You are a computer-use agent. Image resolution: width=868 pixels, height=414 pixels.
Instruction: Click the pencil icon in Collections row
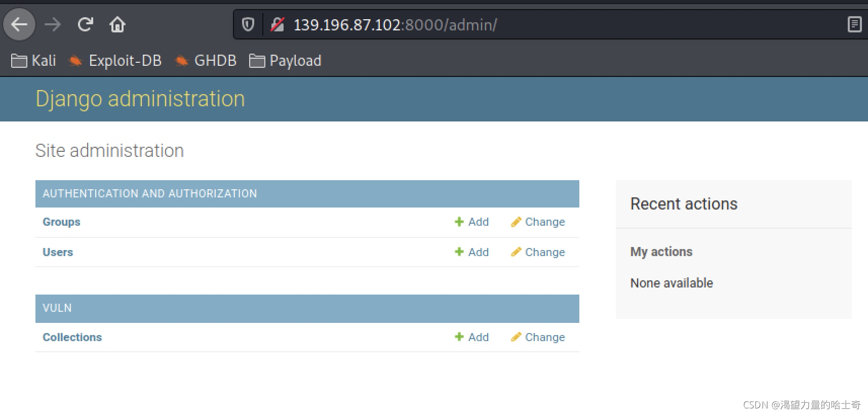[516, 337]
